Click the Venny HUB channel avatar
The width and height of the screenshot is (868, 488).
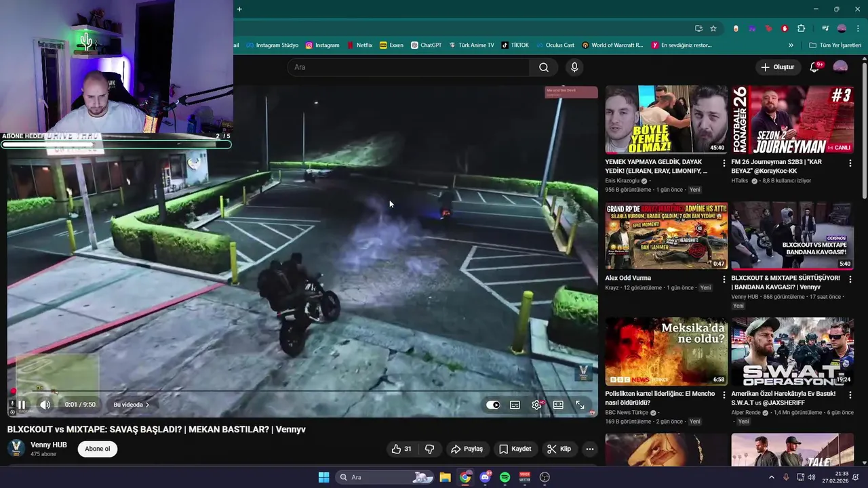[x=16, y=448]
